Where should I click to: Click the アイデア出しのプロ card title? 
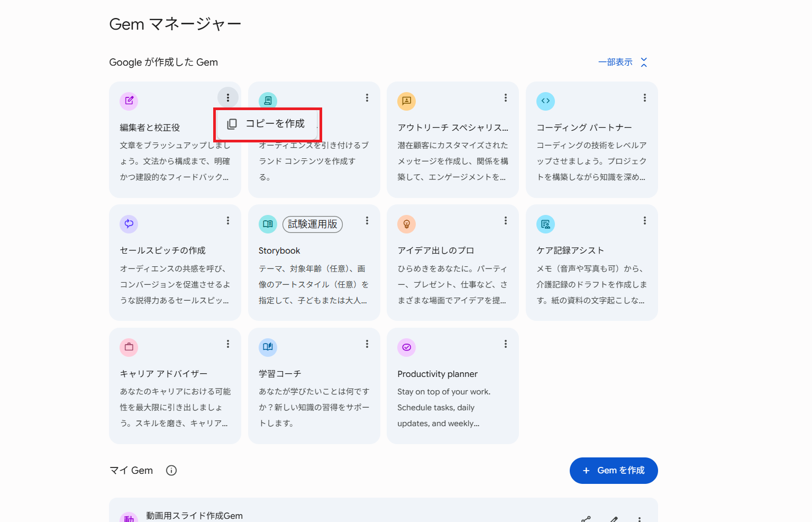[x=436, y=250]
